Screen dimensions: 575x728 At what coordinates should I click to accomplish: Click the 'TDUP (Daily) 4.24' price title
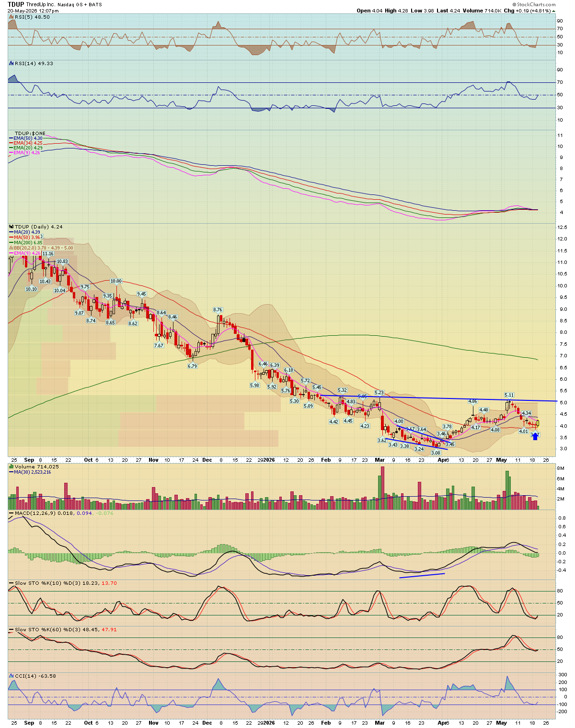pos(38,227)
